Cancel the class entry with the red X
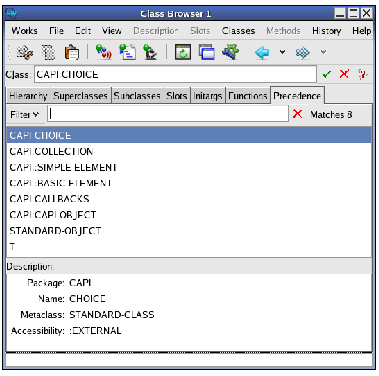379x376 pixels. 344,74
